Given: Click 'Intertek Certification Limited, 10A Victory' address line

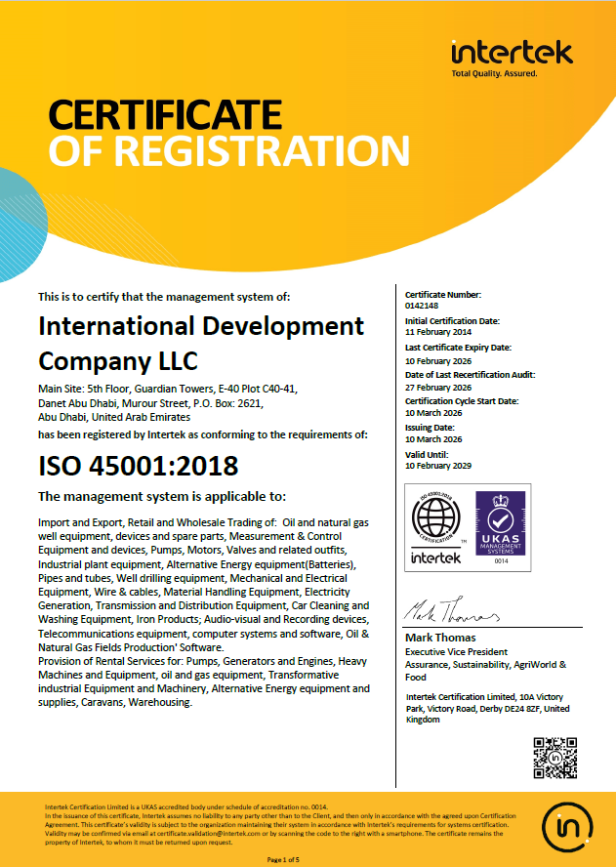Looking at the screenshot, I should click(484, 697).
